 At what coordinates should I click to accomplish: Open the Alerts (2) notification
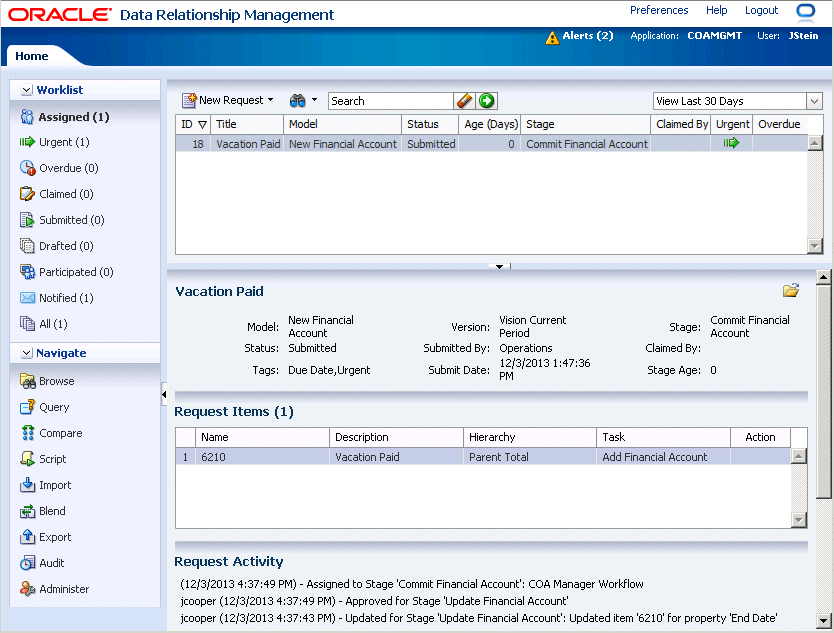[x=587, y=36]
